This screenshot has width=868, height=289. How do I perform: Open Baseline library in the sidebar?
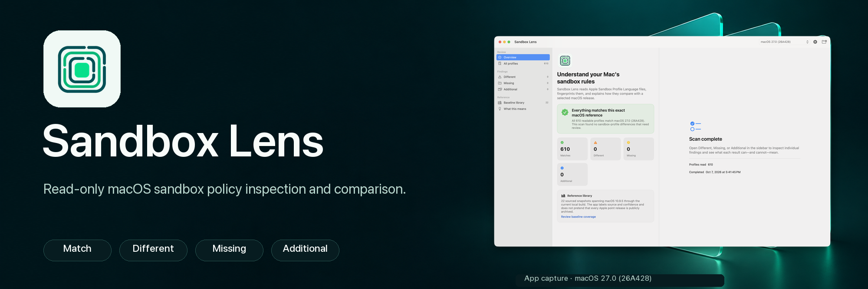(x=523, y=103)
